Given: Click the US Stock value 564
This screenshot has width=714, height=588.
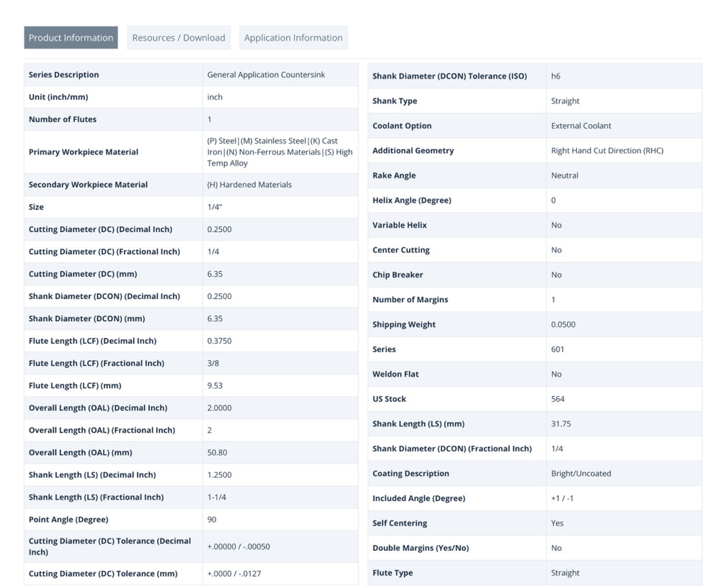Looking at the screenshot, I should click(x=558, y=399).
